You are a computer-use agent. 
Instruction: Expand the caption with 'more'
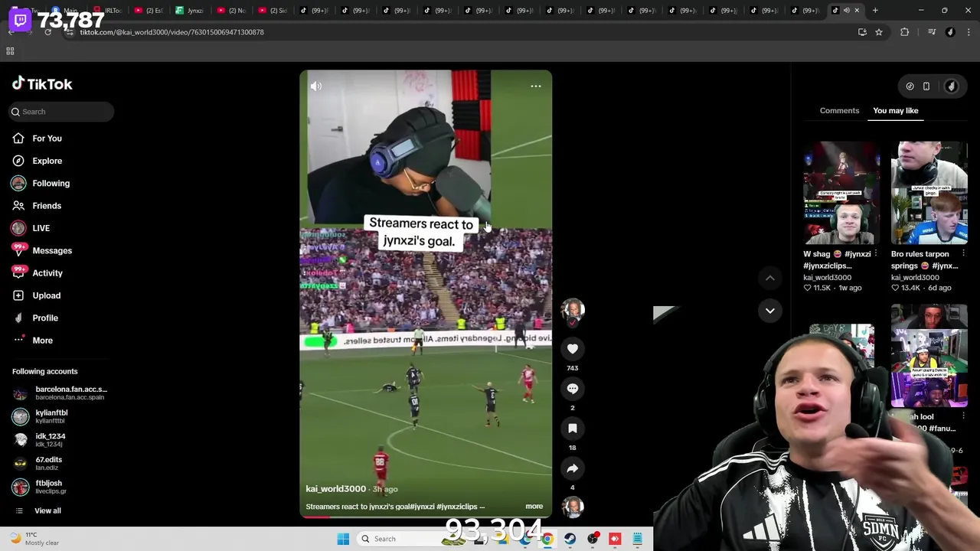534,507
